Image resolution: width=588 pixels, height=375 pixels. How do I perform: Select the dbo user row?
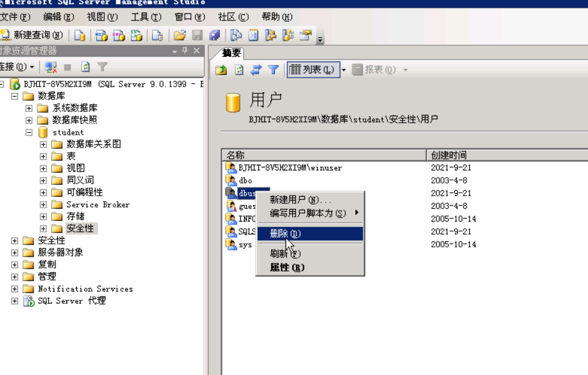tap(245, 181)
